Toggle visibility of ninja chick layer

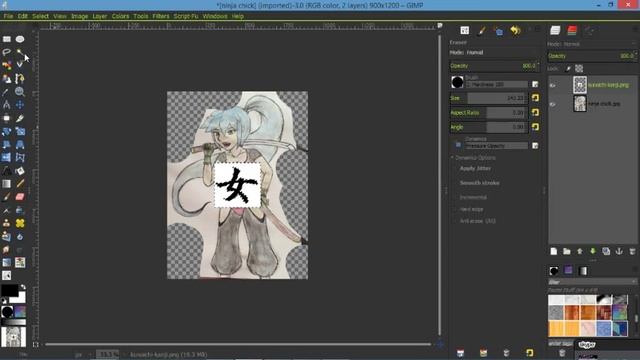click(x=553, y=104)
